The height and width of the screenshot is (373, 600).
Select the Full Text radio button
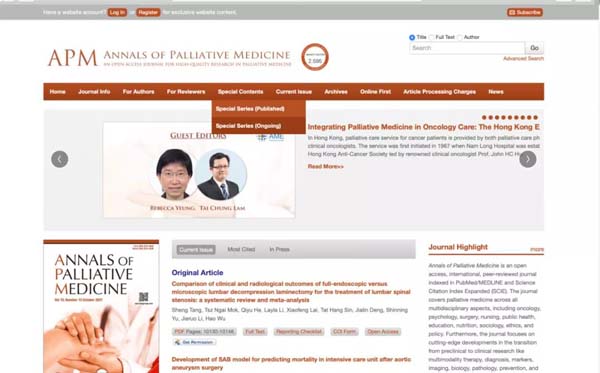[x=432, y=37]
